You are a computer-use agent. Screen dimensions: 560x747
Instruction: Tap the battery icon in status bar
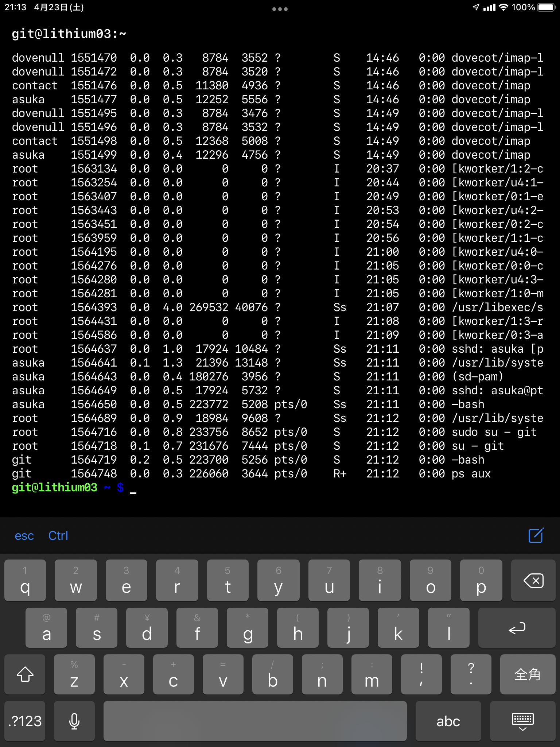coord(546,7)
